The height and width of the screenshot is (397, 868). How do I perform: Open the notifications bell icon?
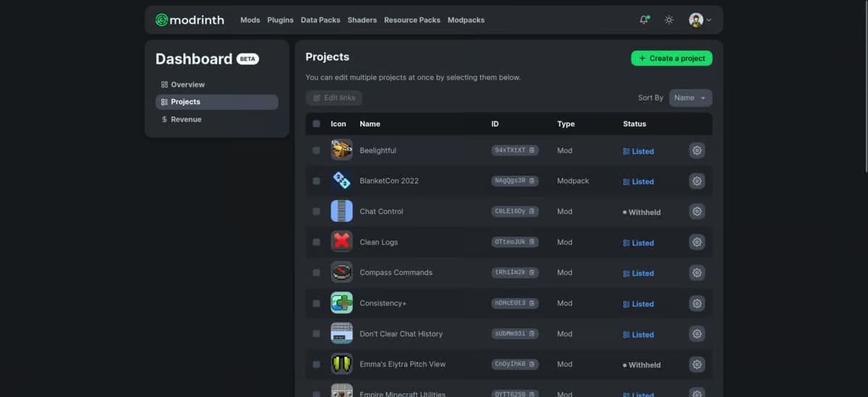[x=644, y=20]
